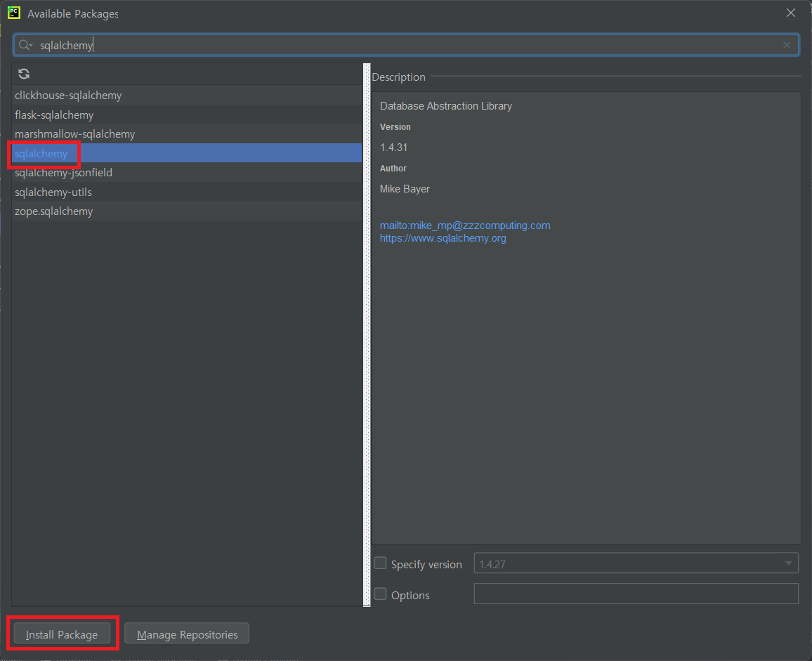The image size is (812, 661).
Task: Click the Options text input field
Action: tap(636, 594)
